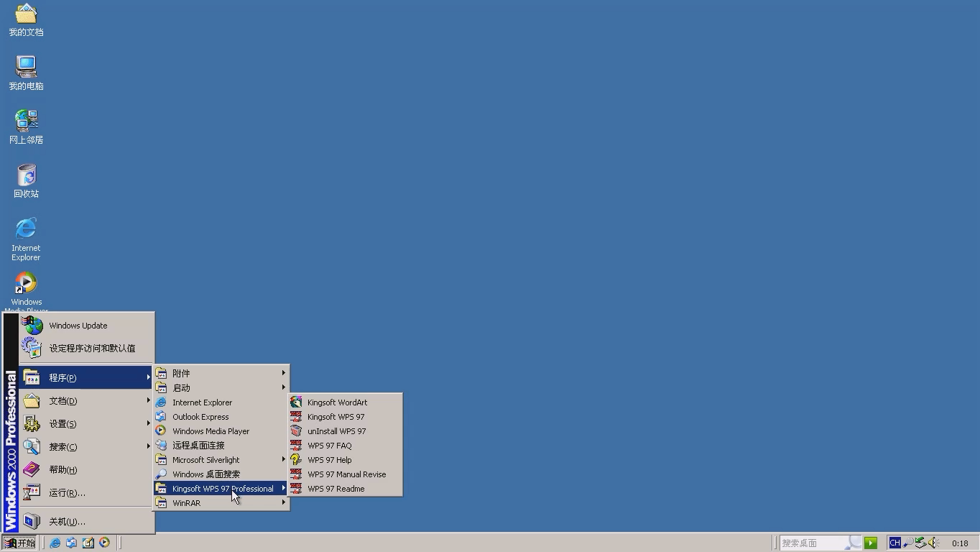Select unInstall WPS 97 in the submenu
This screenshot has height=552, width=980.
pos(346,431)
